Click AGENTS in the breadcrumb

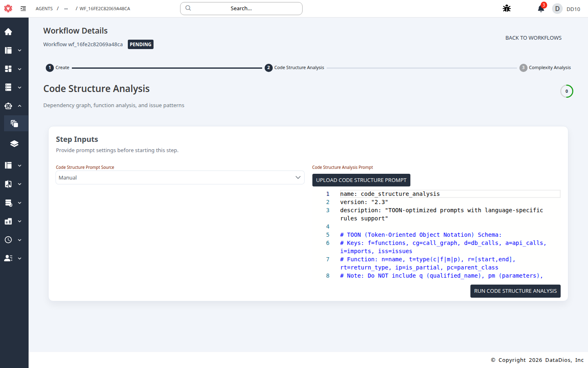click(x=44, y=8)
